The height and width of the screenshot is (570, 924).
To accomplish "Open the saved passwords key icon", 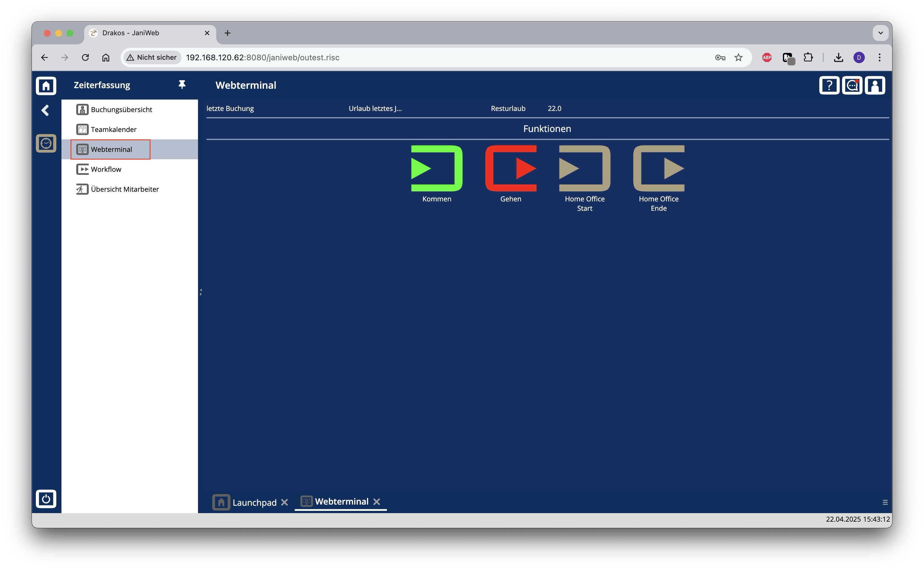I will (x=720, y=57).
